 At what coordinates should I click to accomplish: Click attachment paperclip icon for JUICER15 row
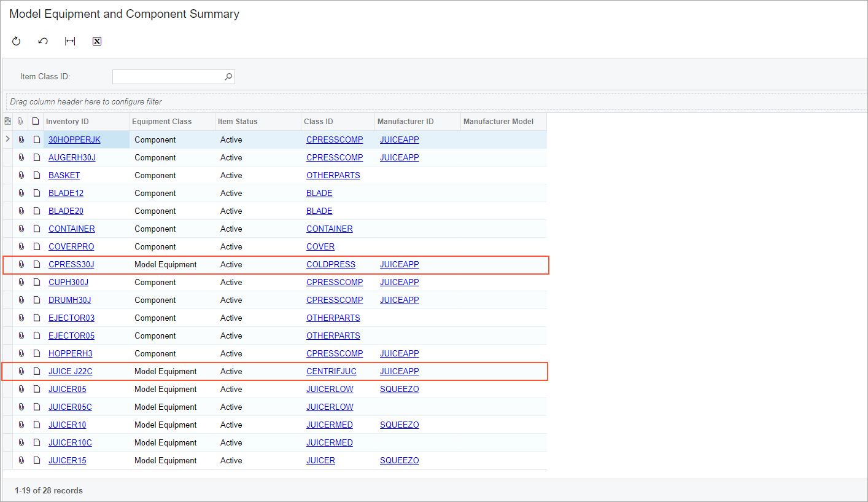point(21,460)
